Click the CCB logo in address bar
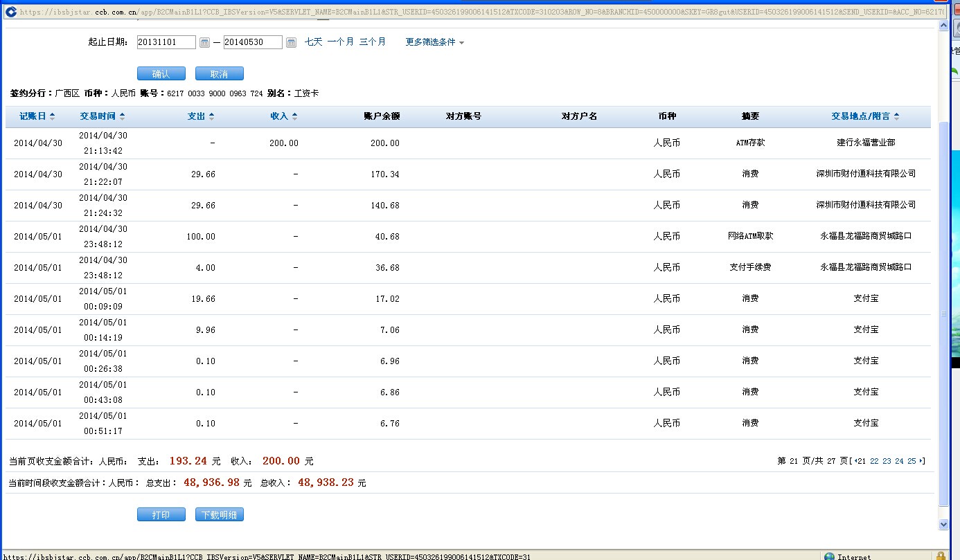Viewport: 960px width, 560px height. (x=10, y=12)
